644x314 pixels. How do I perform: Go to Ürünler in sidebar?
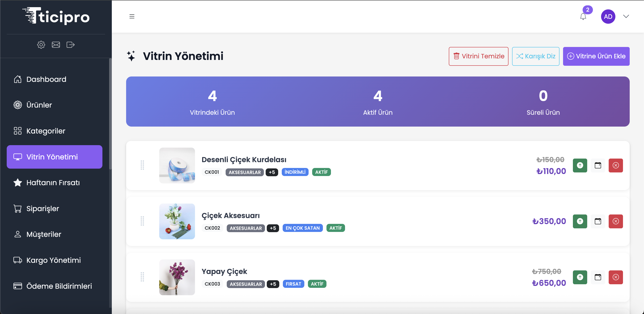(39, 105)
